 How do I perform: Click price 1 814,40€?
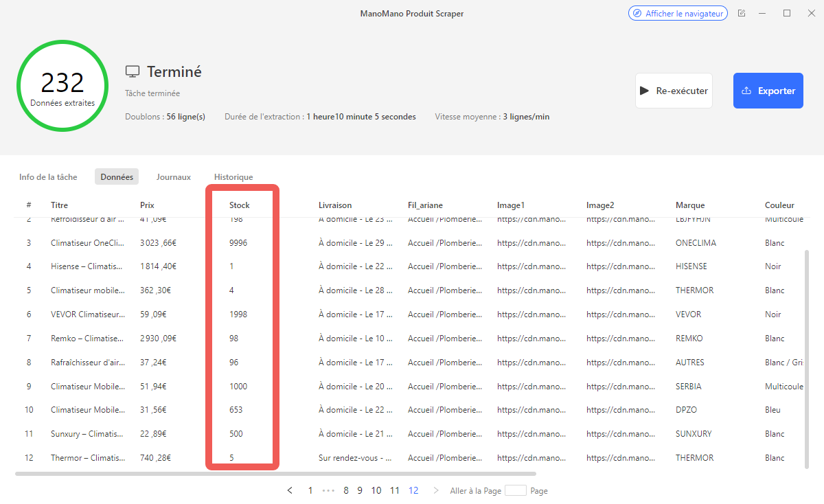click(159, 266)
